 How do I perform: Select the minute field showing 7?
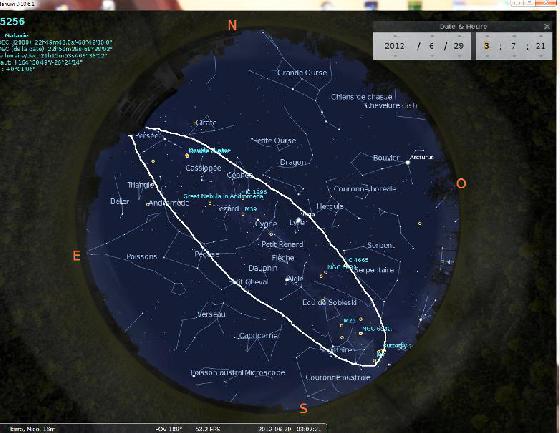click(514, 46)
